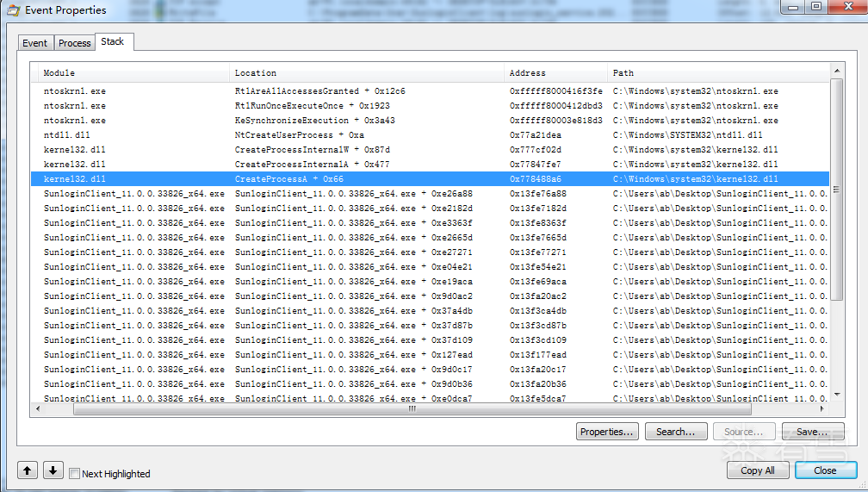Go to next event with down arrow
This screenshot has height=492, width=868.
[x=53, y=471]
